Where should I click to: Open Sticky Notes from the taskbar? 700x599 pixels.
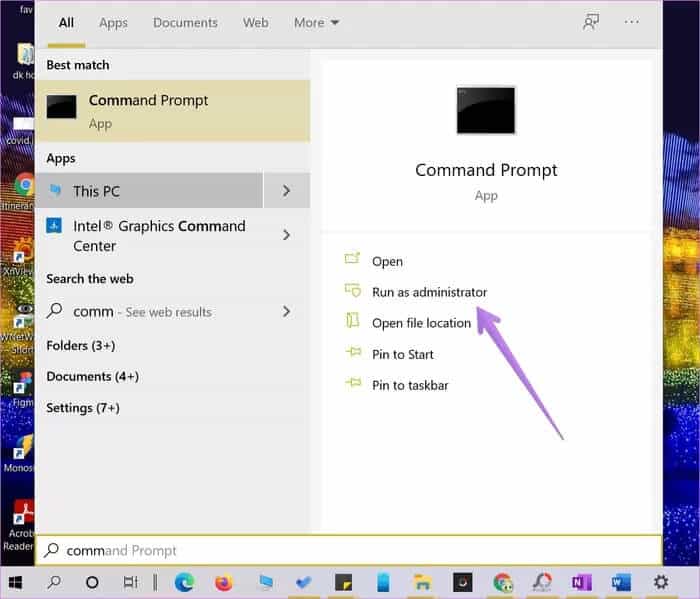pos(344,582)
